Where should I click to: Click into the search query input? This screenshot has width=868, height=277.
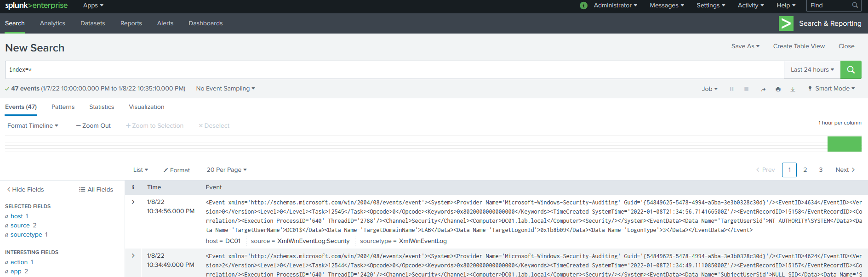[x=391, y=70]
